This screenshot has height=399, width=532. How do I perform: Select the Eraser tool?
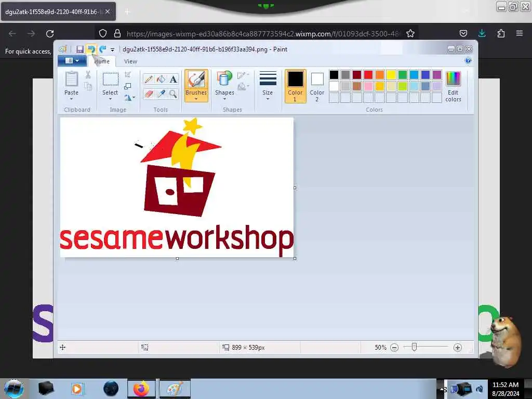pyautogui.click(x=148, y=94)
